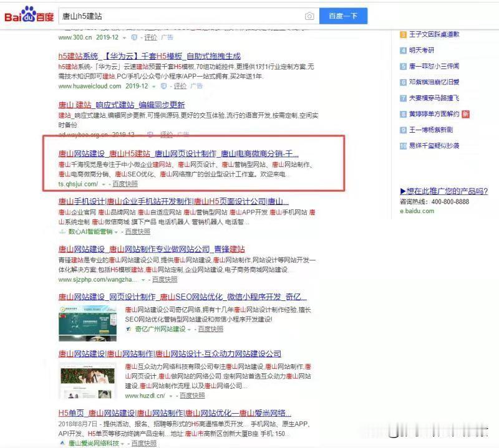Open hot search 夫妻横穿马路撞飞
Image resolution: width=499 pixels, height=448 pixels.
[434, 98]
